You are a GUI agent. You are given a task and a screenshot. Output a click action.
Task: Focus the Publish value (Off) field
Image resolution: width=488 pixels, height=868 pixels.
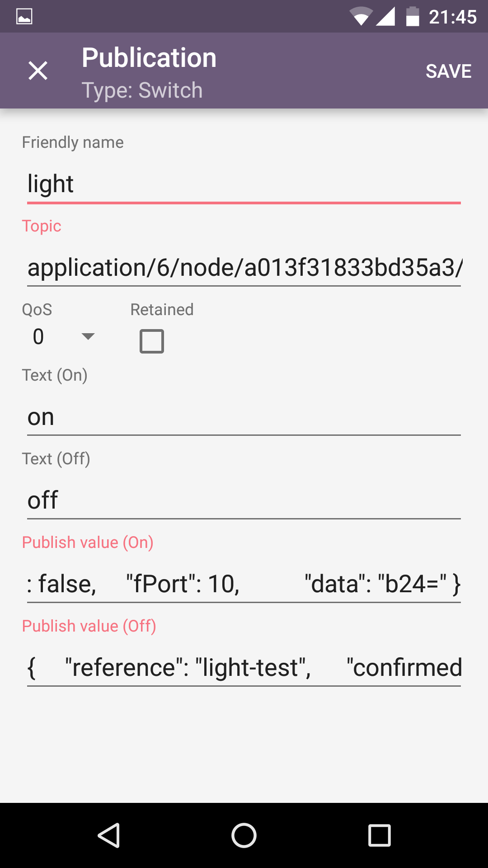coord(244,668)
